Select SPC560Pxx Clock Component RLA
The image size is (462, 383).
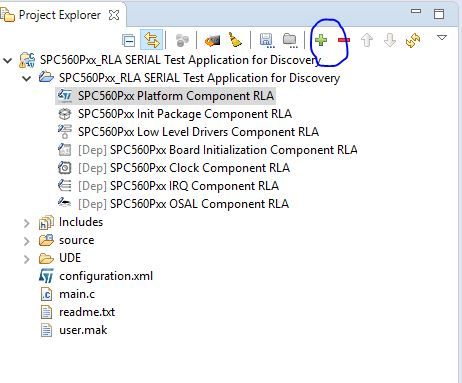pos(184,168)
